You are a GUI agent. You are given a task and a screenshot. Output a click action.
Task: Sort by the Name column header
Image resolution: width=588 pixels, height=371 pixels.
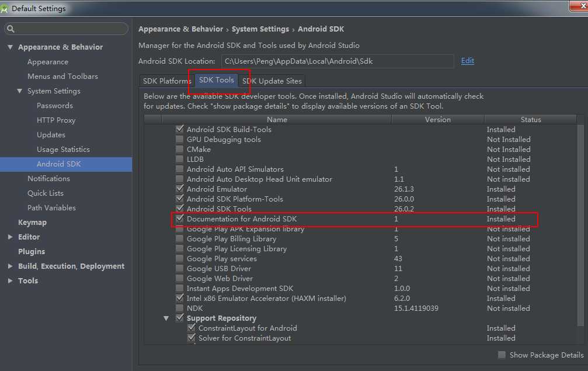tap(277, 119)
